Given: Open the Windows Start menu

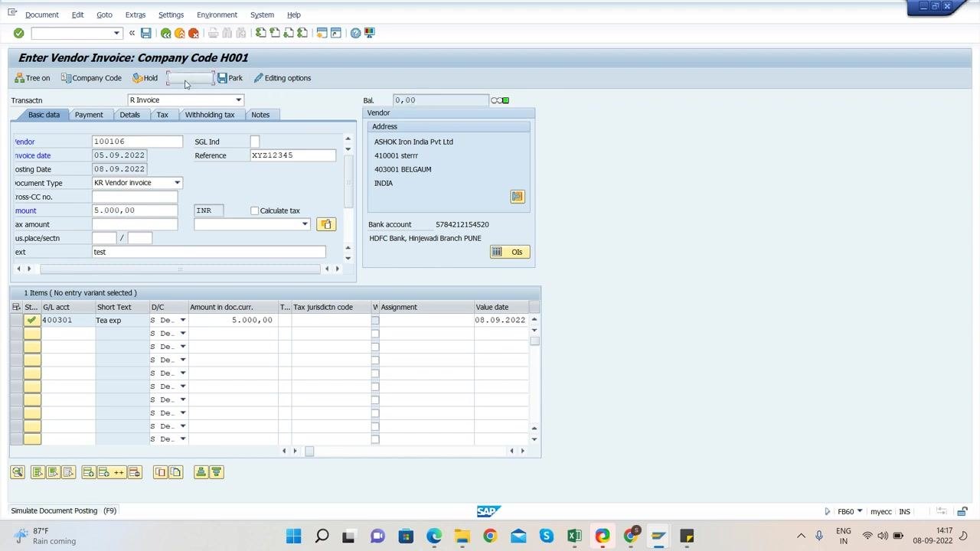Looking at the screenshot, I should pyautogui.click(x=293, y=536).
